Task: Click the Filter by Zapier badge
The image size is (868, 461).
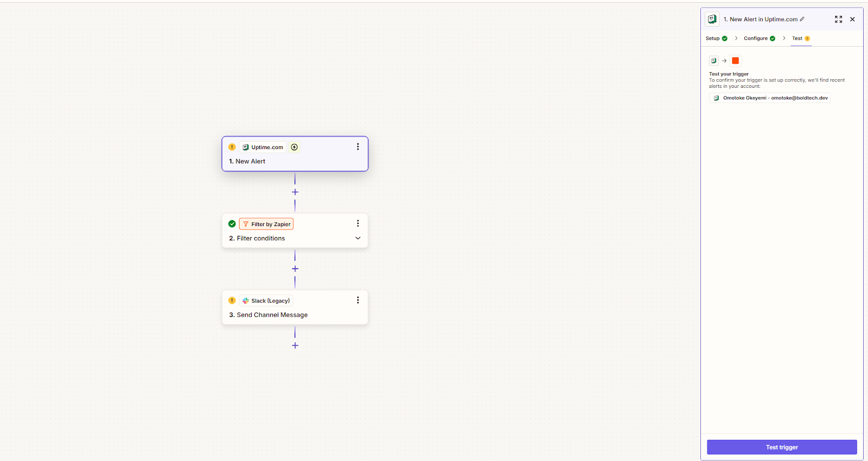Action: [266, 224]
